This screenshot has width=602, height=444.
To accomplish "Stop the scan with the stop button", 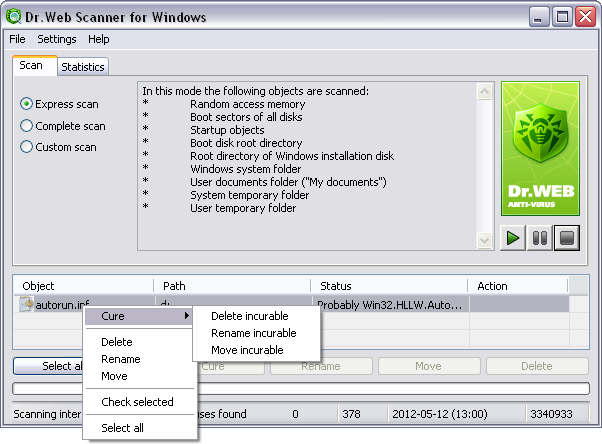I will [567, 238].
